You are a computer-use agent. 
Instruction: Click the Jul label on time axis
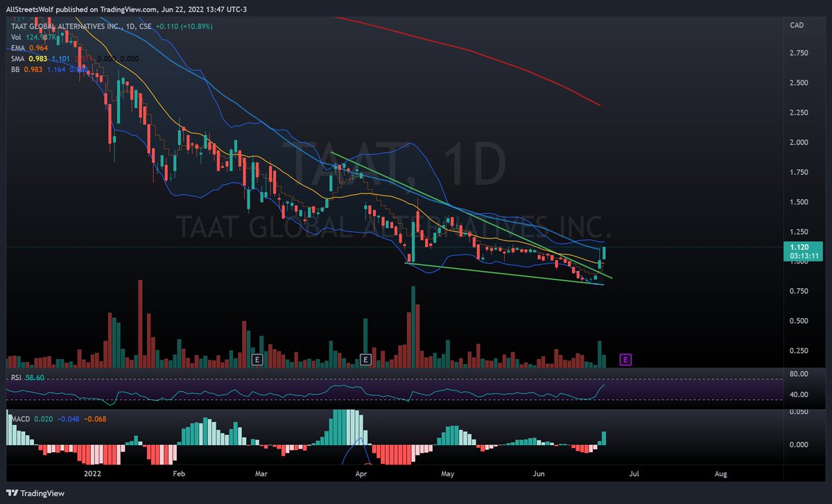click(x=634, y=474)
